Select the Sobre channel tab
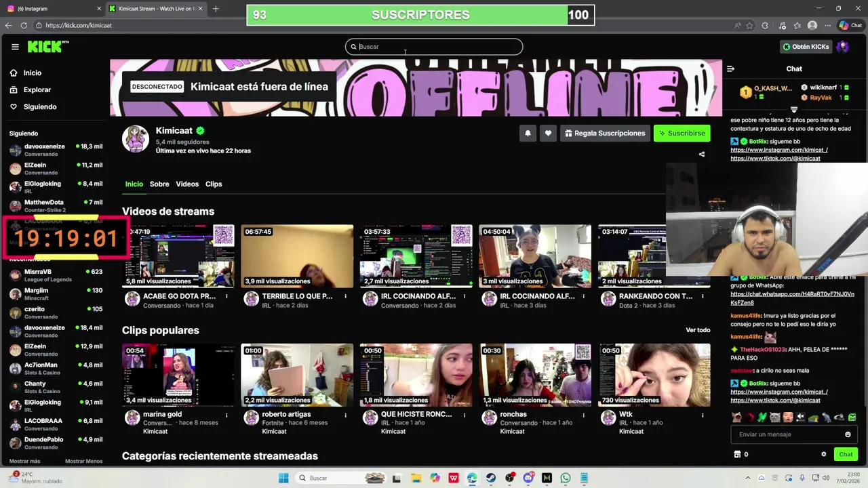The image size is (868, 488). pos(159,184)
